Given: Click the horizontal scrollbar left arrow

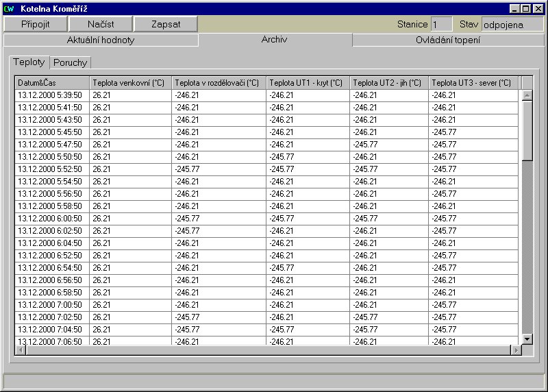Looking at the screenshot, I should (x=21, y=350).
